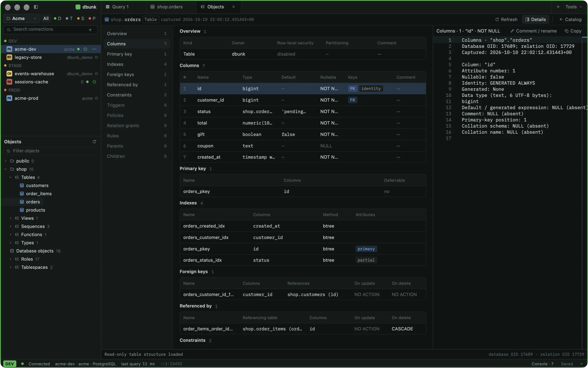Viewport: 588px width, 368px height.
Task: Add a new connection with plus icon
Action: (90, 30)
